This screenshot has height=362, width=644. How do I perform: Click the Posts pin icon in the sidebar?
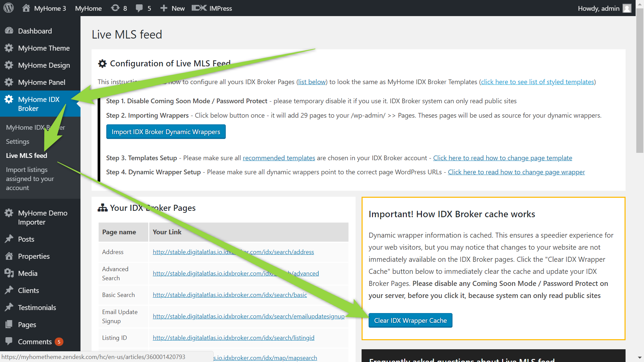tap(9, 239)
